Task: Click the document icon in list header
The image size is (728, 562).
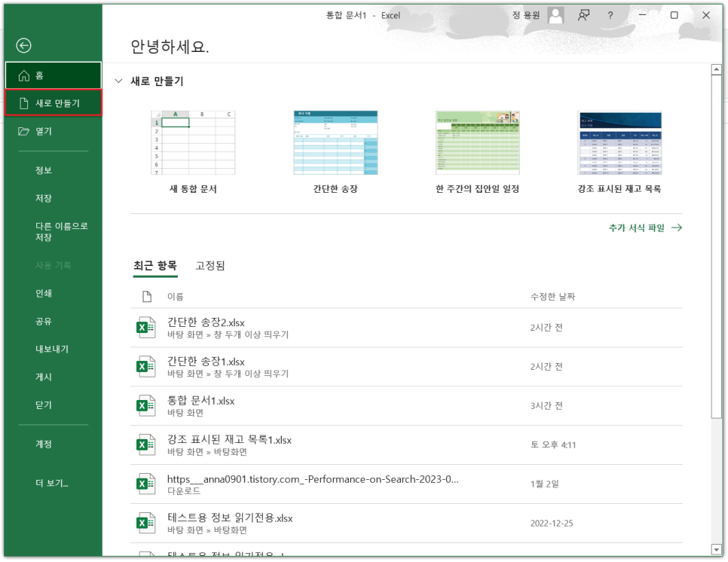Action: [x=147, y=297]
